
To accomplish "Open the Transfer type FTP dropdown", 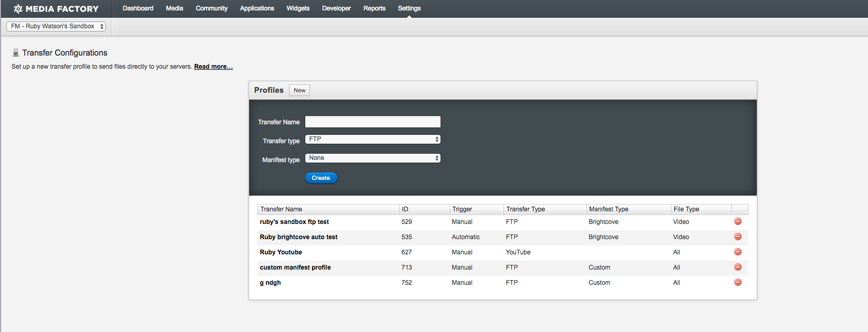I will 373,139.
